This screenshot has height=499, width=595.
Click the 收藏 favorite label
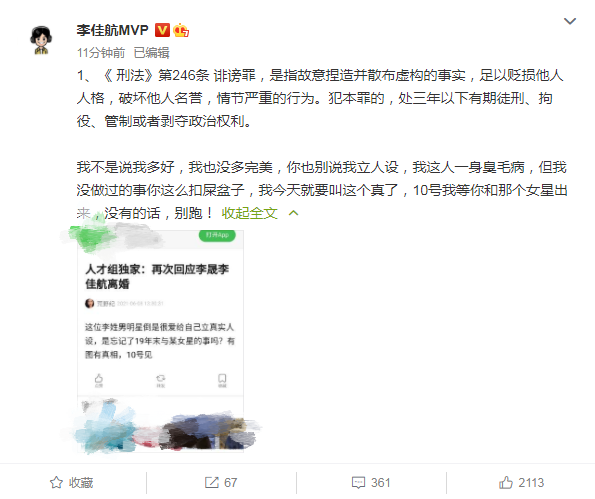click(81, 483)
